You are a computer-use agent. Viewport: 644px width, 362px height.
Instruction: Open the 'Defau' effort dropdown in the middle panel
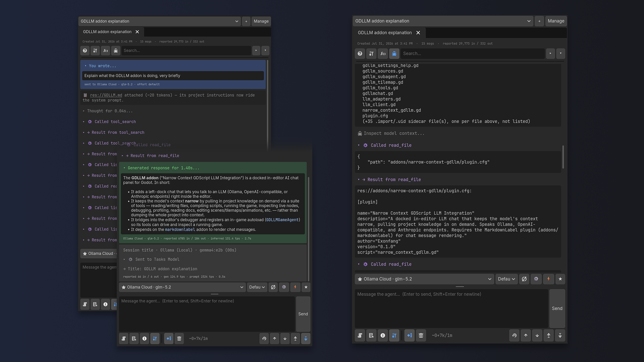pos(257,287)
